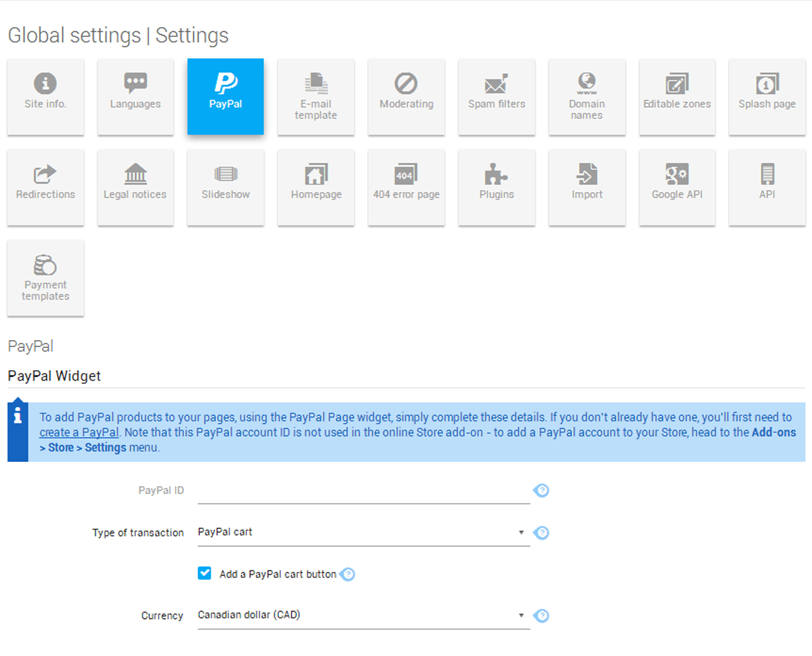Image resolution: width=812 pixels, height=656 pixels.
Task: Expand the Currency dropdown
Action: (x=363, y=616)
